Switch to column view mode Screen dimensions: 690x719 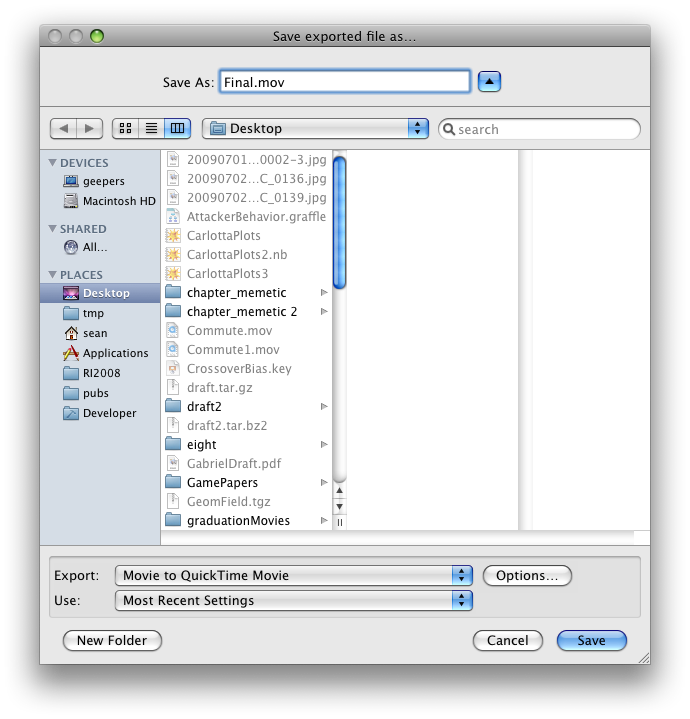click(177, 129)
